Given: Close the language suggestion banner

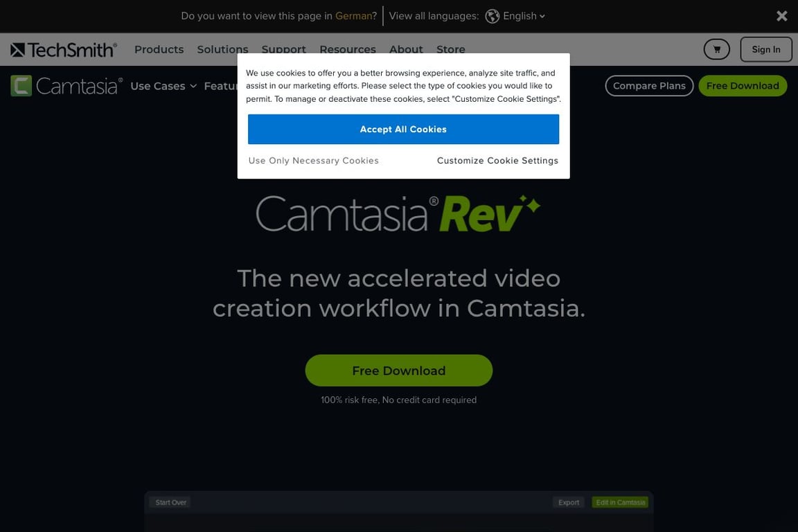Looking at the screenshot, I should 781,16.
